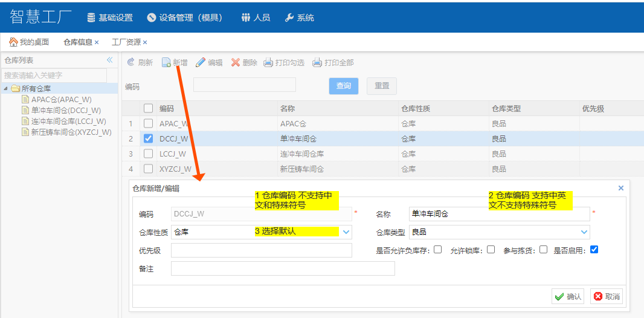Screen dimensions: 644x318
Task: Click the 优先级 input field
Action: tap(261, 250)
